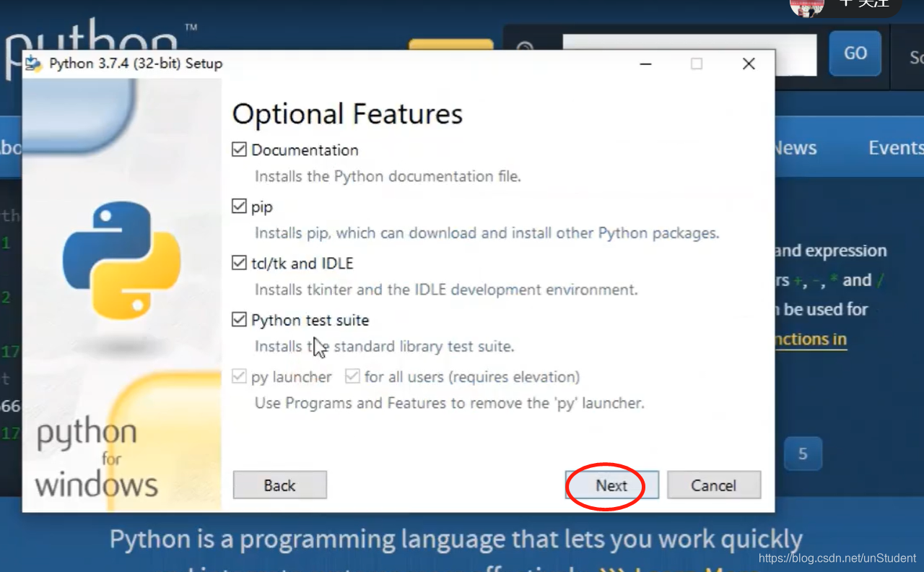
Task: Go Back to the previous setup page
Action: [280, 485]
